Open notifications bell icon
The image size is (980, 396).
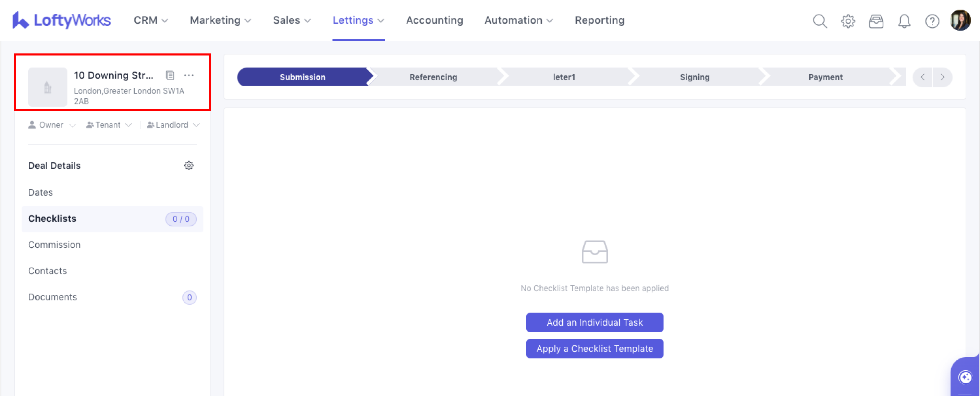[904, 21]
